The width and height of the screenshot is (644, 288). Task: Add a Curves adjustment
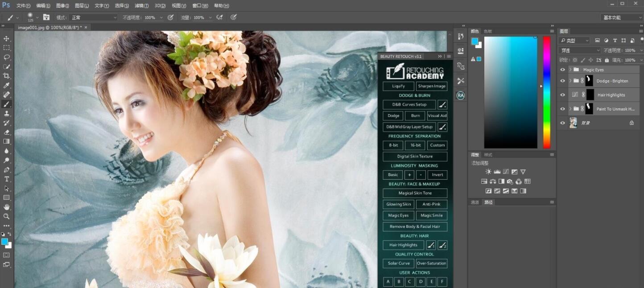point(506,172)
